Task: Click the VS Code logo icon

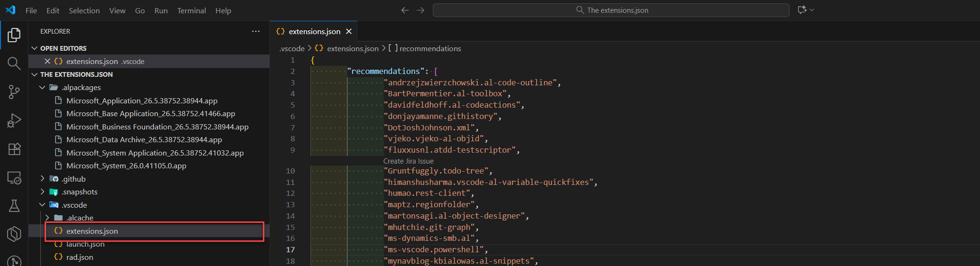Action: tap(10, 10)
